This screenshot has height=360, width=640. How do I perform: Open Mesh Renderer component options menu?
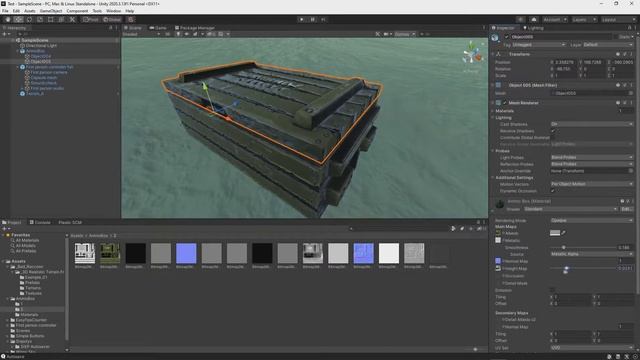coord(631,103)
